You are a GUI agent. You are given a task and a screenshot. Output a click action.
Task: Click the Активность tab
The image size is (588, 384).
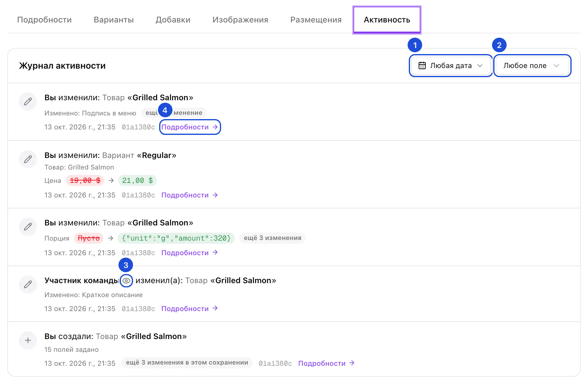point(387,20)
